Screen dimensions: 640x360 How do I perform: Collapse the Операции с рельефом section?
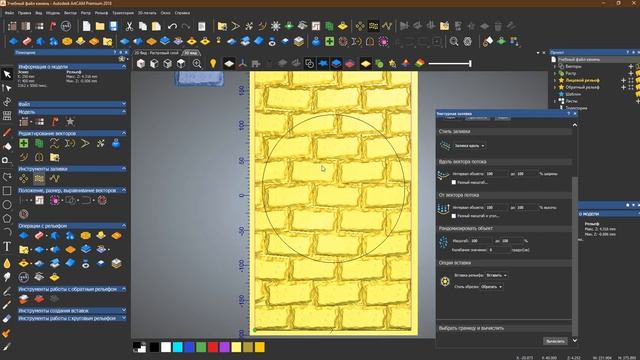(x=124, y=226)
